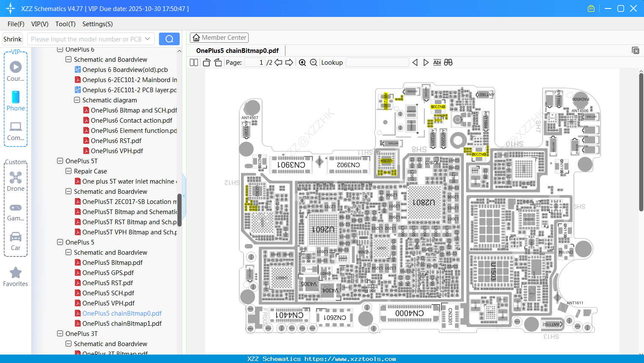Screen dimensions: 644x363
Task: Open the OnePlus 6 Boardview(old).pcb file
Action: click(125, 70)
